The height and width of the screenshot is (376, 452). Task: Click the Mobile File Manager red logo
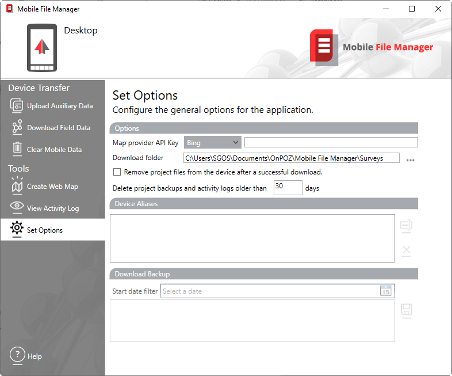(323, 47)
